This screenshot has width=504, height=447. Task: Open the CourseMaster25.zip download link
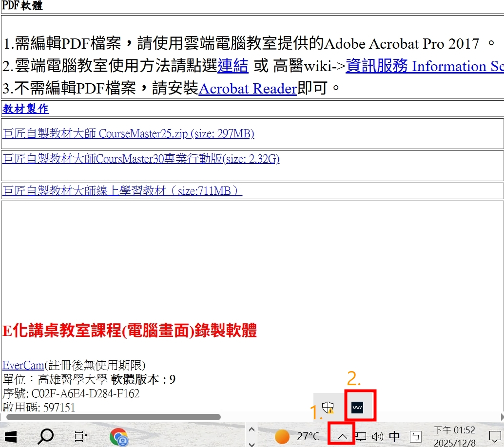[x=128, y=133]
